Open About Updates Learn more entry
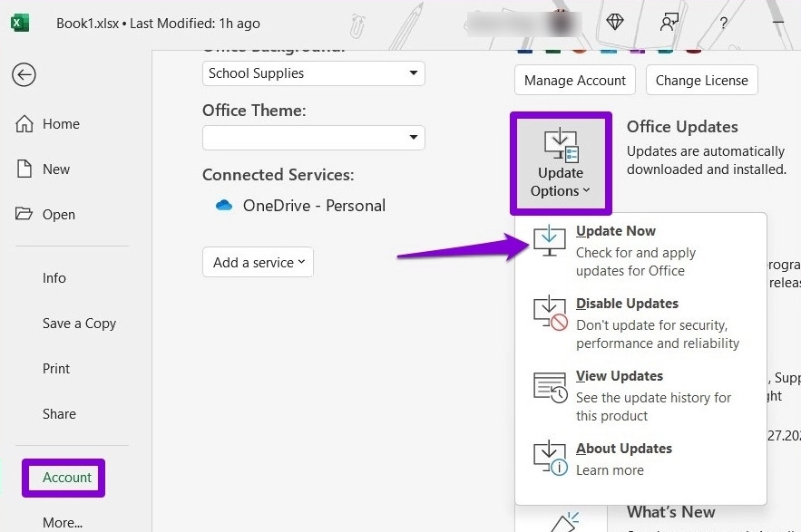Image resolution: width=801 pixels, height=532 pixels. (x=640, y=459)
